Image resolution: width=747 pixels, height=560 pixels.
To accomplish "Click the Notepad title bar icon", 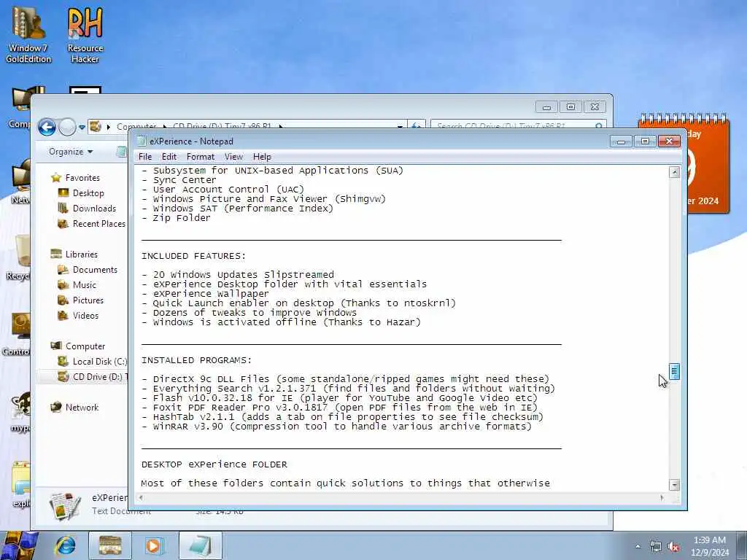I will point(141,141).
